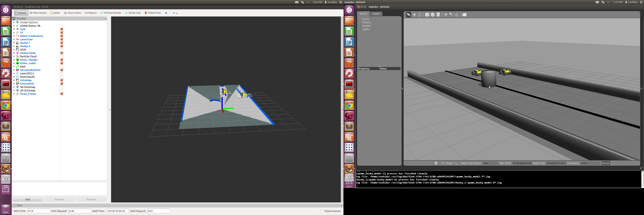Check the Experimental checkbox in Time panel
Image resolution: width=644 pixels, height=215 pixels.
pyautogui.click(x=322, y=211)
